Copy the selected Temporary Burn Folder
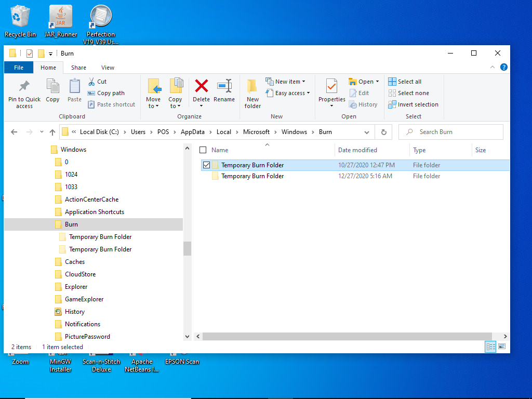 point(52,91)
